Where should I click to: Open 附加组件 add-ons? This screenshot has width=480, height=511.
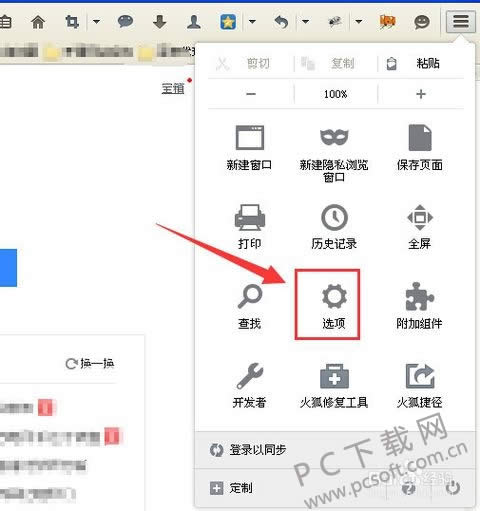(x=420, y=306)
